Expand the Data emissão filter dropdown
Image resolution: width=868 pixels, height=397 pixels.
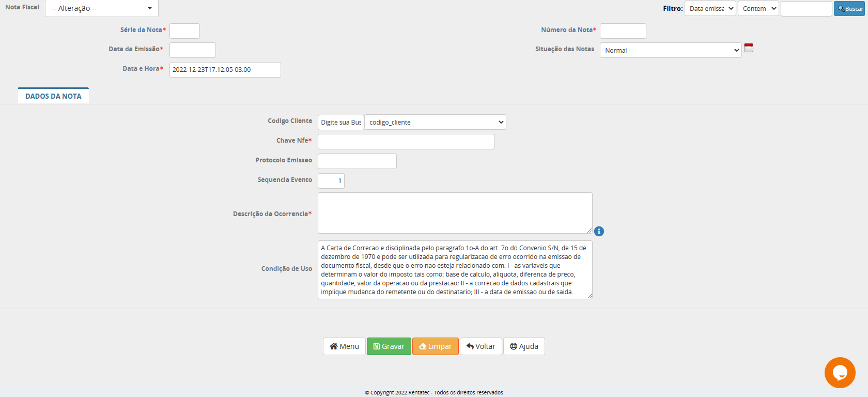(x=710, y=8)
